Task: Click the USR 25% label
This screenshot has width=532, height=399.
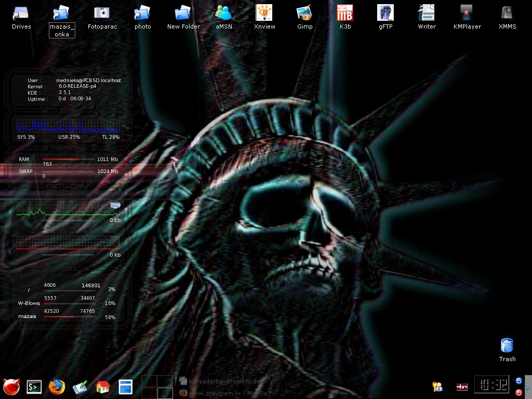Action: click(x=69, y=137)
